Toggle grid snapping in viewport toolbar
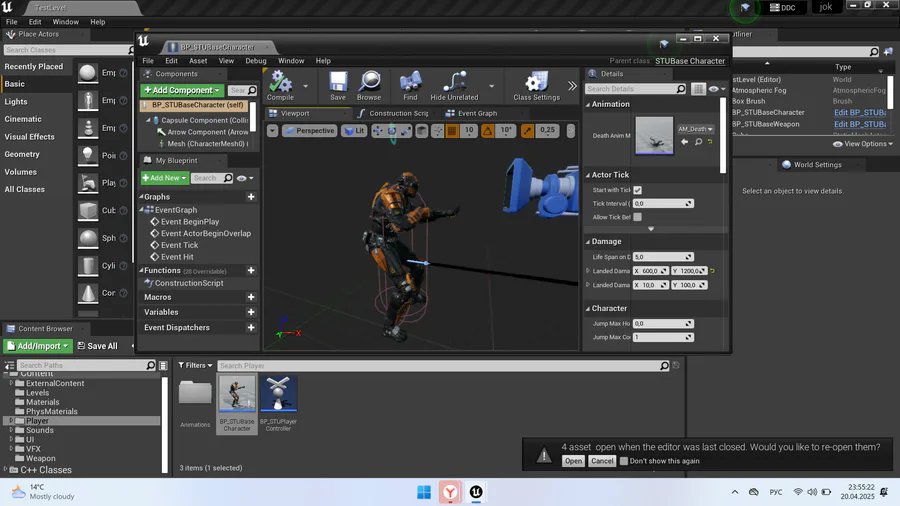Screen dimensions: 900x506 click(452, 131)
